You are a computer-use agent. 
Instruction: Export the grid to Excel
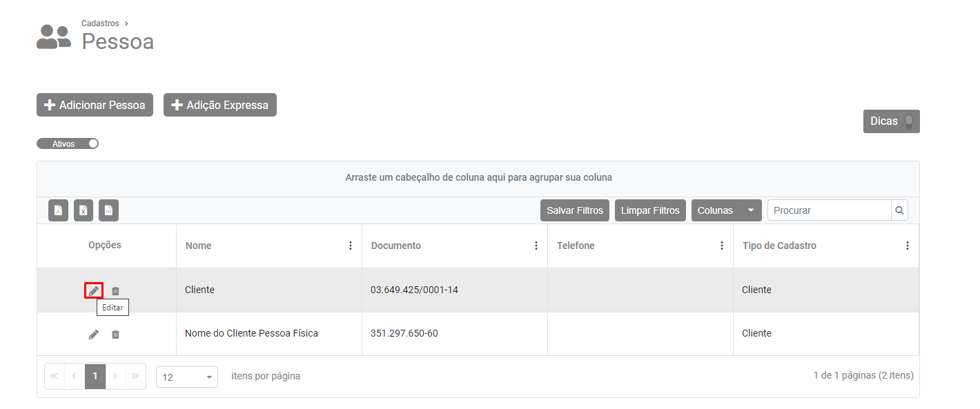(84, 210)
